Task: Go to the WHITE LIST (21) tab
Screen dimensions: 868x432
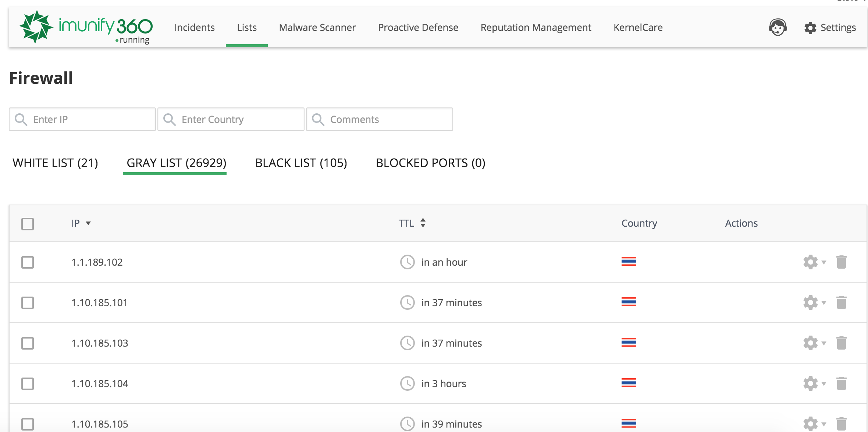Action: point(55,163)
